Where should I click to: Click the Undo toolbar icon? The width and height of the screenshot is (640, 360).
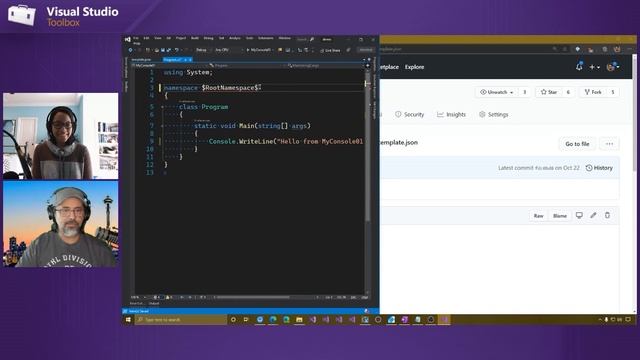tap(177, 50)
